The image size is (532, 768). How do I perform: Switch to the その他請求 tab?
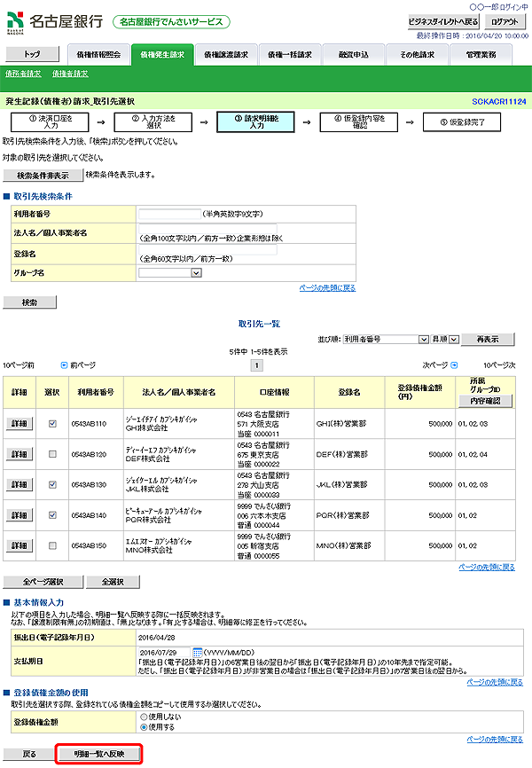click(418, 55)
